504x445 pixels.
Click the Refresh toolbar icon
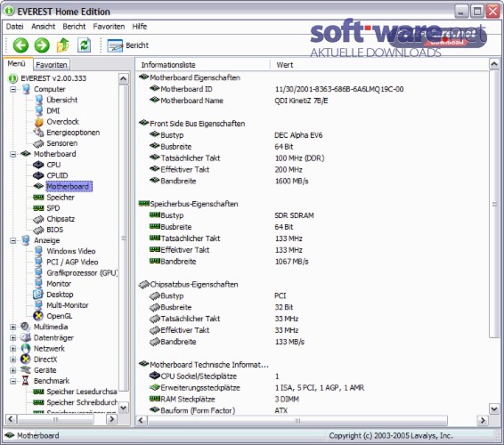click(x=84, y=45)
